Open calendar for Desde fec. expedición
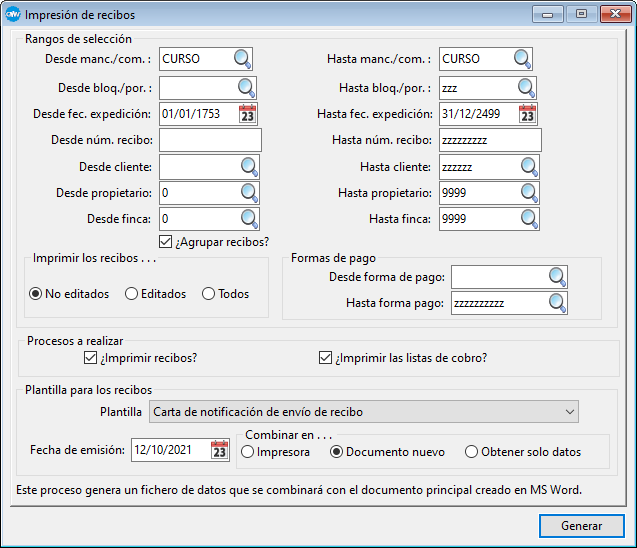The width and height of the screenshot is (637, 548). click(248, 114)
